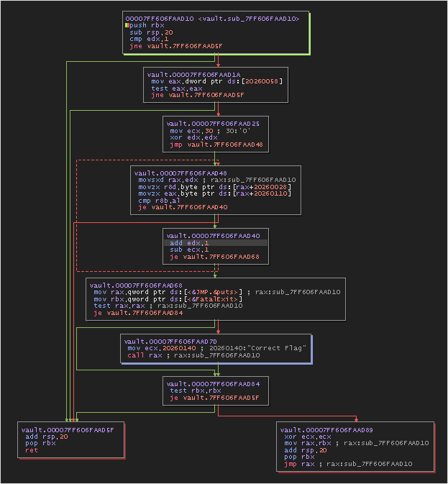Click the 'test eax,eax' instruction
Image resolution: width=448 pixels, height=484 pixels.
click(x=177, y=88)
